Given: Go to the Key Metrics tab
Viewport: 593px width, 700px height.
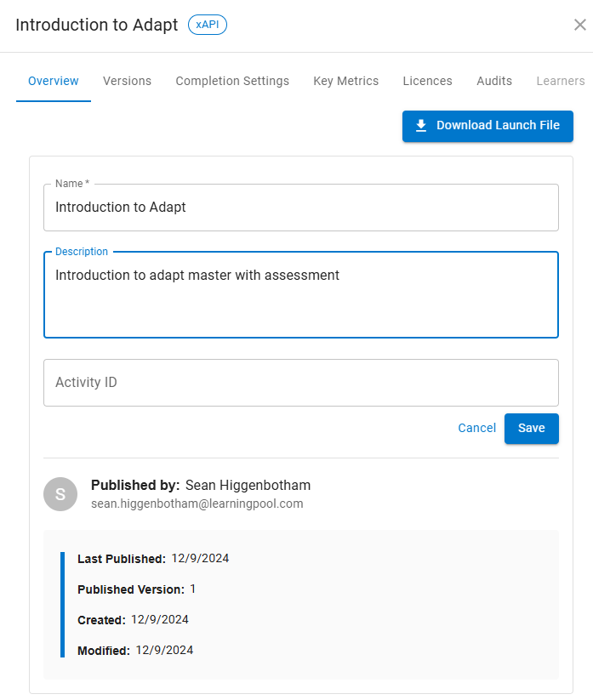Looking at the screenshot, I should 345,81.
